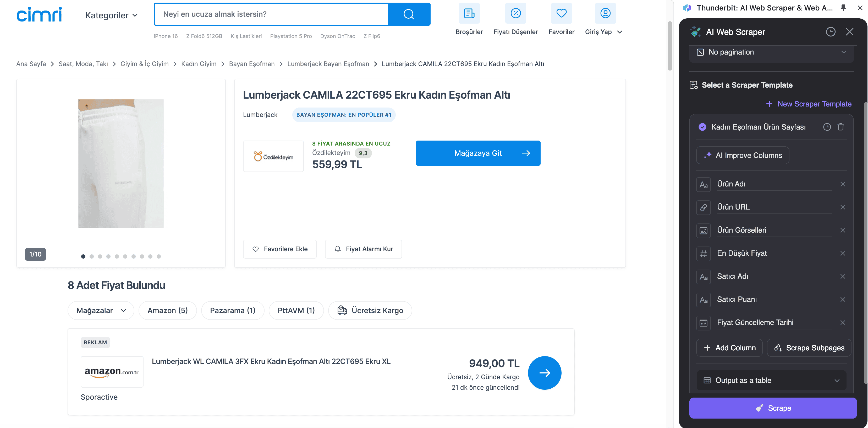Open Fiyatı Düşenler discount icon
The image size is (868, 428).
[x=515, y=13]
